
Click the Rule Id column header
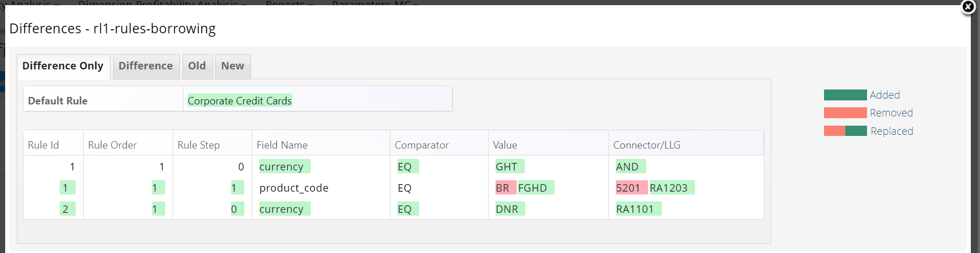click(x=44, y=145)
